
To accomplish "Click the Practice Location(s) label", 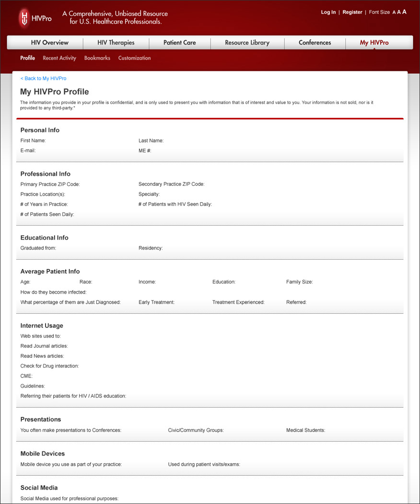I will coord(43,194).
